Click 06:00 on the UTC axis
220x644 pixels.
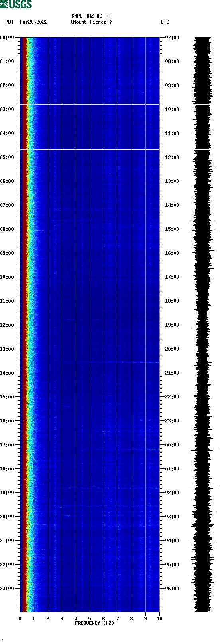tap(172, 589)
